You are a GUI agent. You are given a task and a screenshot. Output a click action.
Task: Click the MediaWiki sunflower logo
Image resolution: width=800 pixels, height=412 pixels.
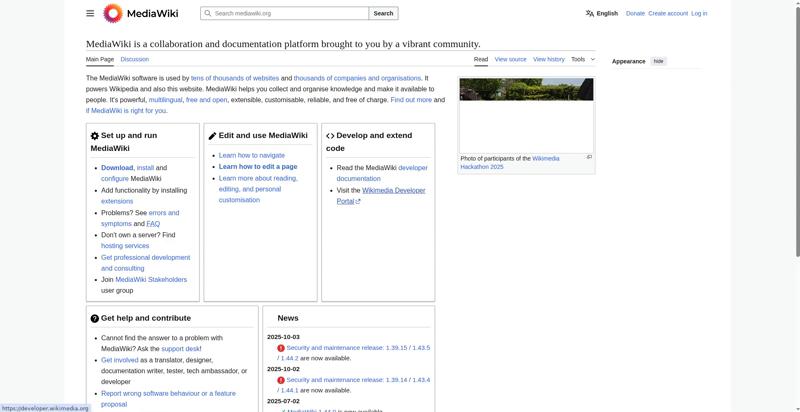[113, 14]
